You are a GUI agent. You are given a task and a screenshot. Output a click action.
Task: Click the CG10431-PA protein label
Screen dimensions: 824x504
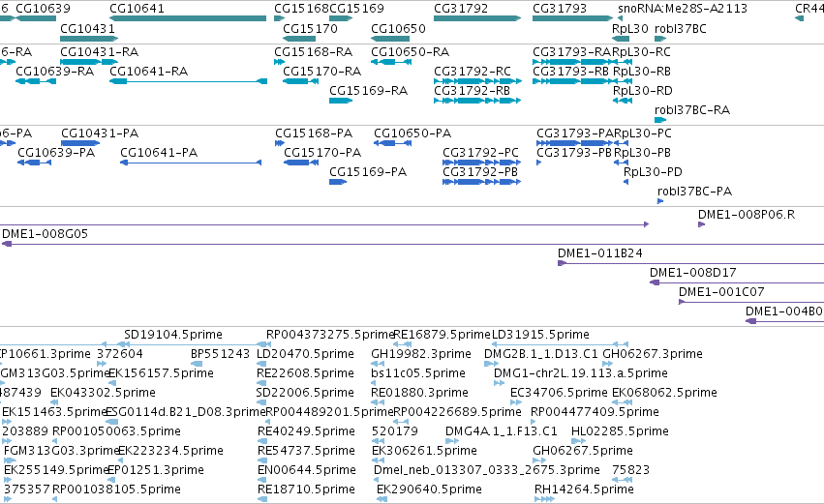[100, 133]
